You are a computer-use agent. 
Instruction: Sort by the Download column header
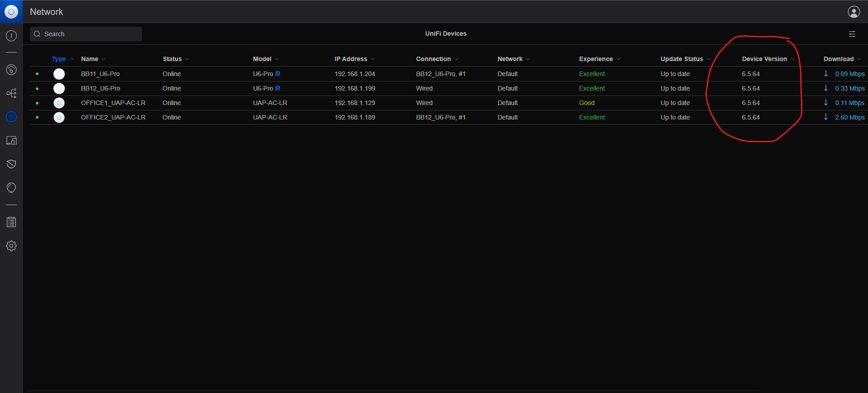pos(842,59)
